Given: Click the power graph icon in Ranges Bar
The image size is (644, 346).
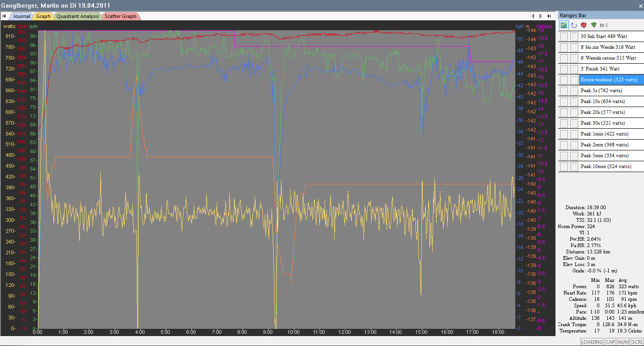Looking at the screenshot, I should 564,25.
